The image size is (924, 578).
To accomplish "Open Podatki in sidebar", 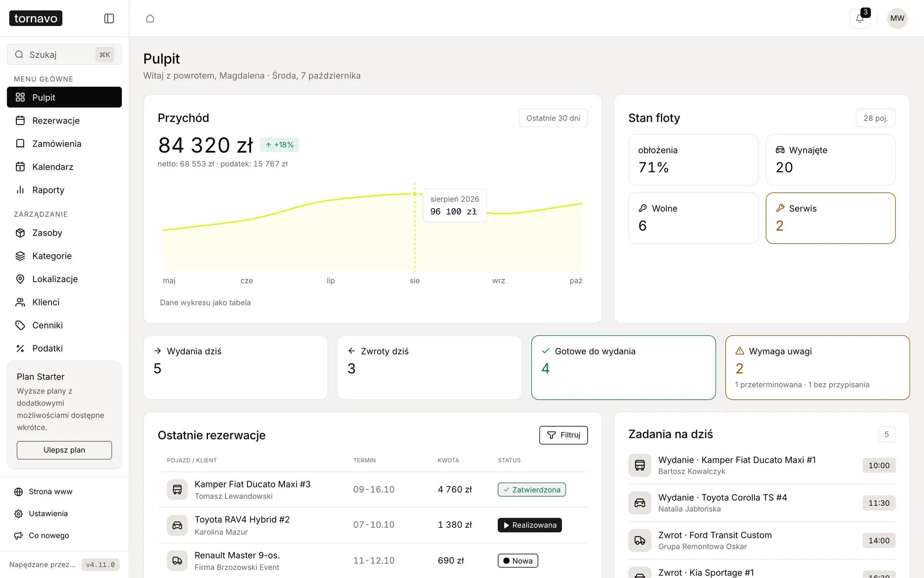I will tap(64, 348).
